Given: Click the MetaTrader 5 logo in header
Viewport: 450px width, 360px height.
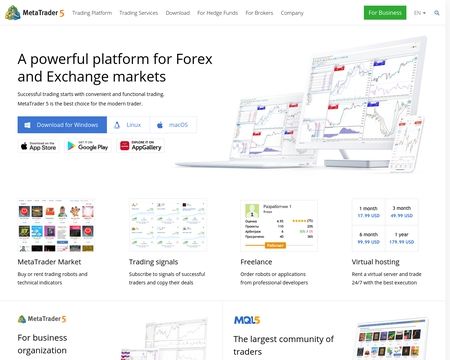Looking at the screenshot, I should point(35,13).
